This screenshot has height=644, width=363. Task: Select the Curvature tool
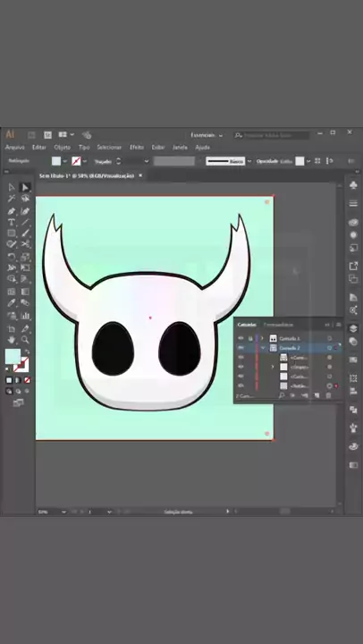tap(25, 211)
